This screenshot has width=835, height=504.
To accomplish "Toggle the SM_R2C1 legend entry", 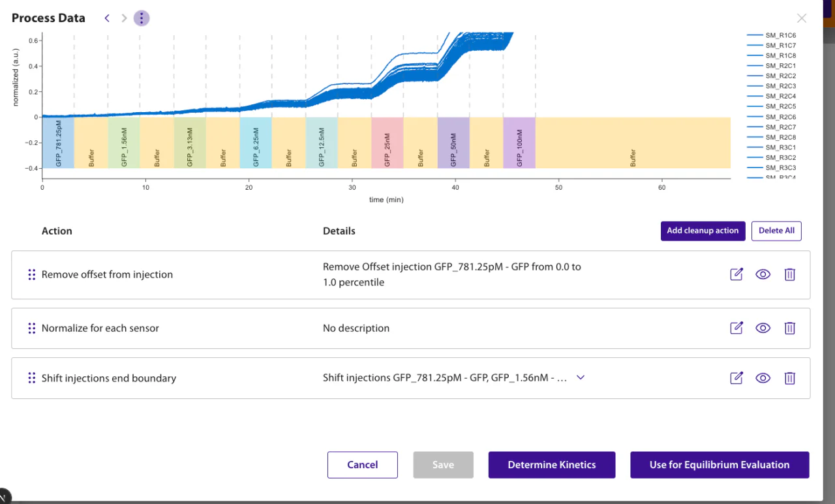I will (772, 66).
